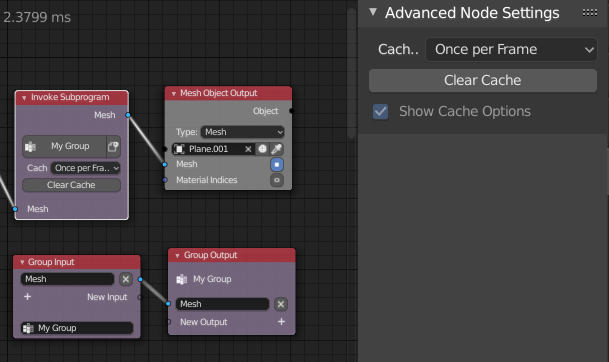Viewport: 609px width, 362px height.
Task: Click the Type: label in Mesh Object Output
Action: coord(187,132)
